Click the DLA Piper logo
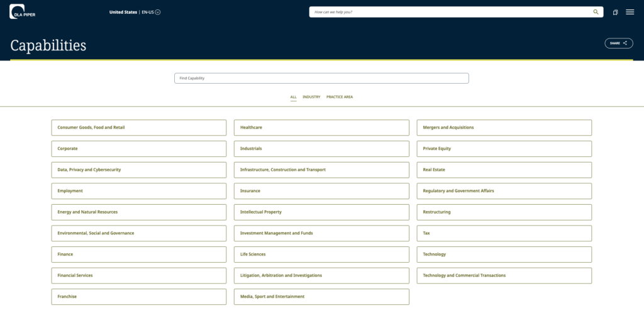644x313 pixels. click(22, 11)
